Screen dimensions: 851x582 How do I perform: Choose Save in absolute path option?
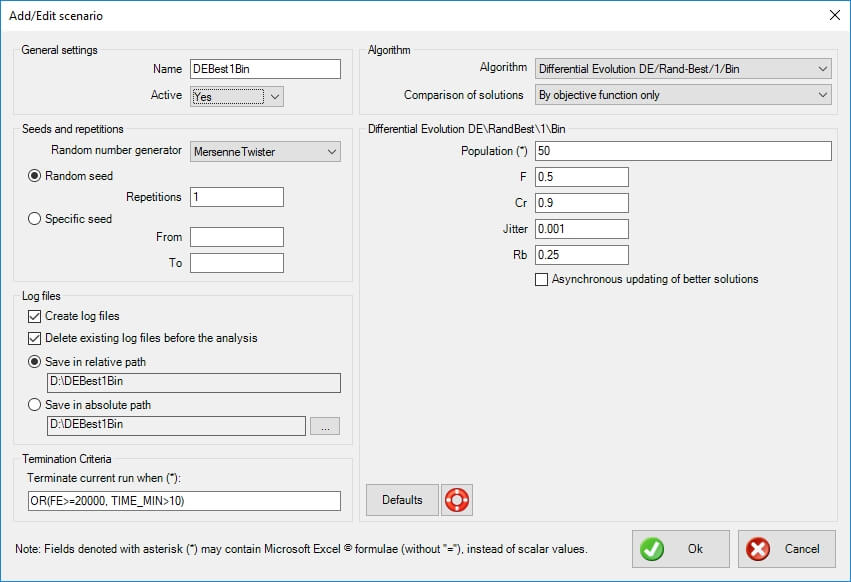(x=35, y=405)
